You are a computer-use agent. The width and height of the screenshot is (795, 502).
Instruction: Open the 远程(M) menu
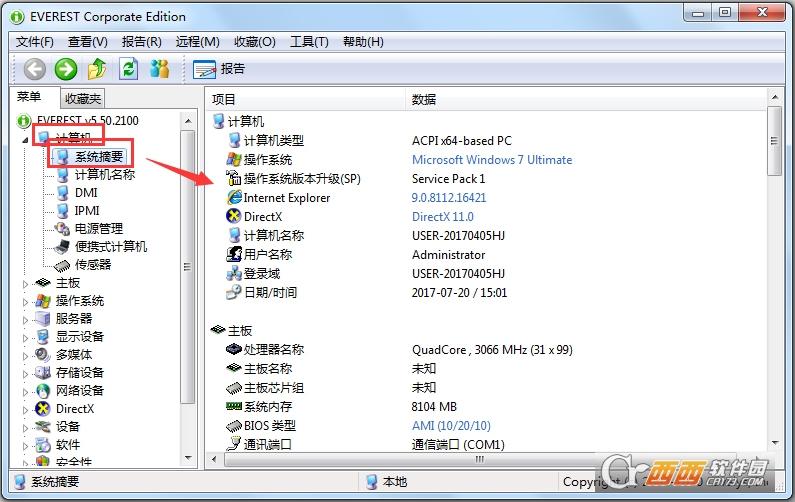pos(197,42)
